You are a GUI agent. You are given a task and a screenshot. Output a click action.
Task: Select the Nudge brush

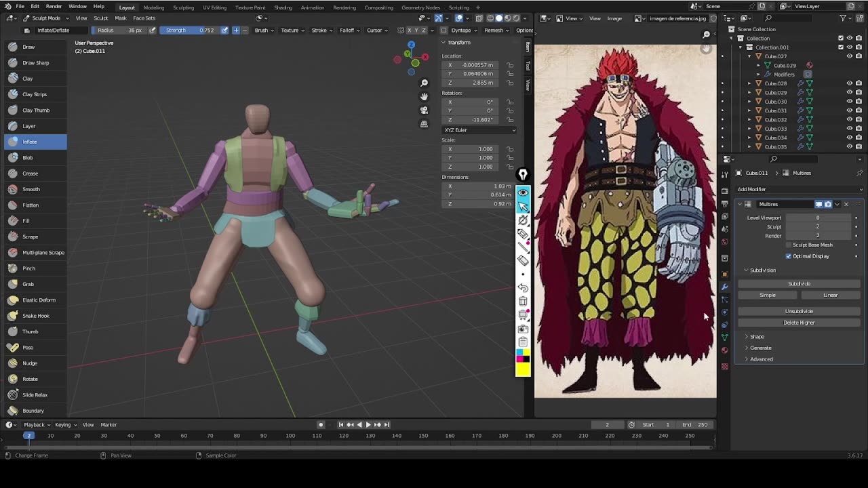[x=35, y=363]
